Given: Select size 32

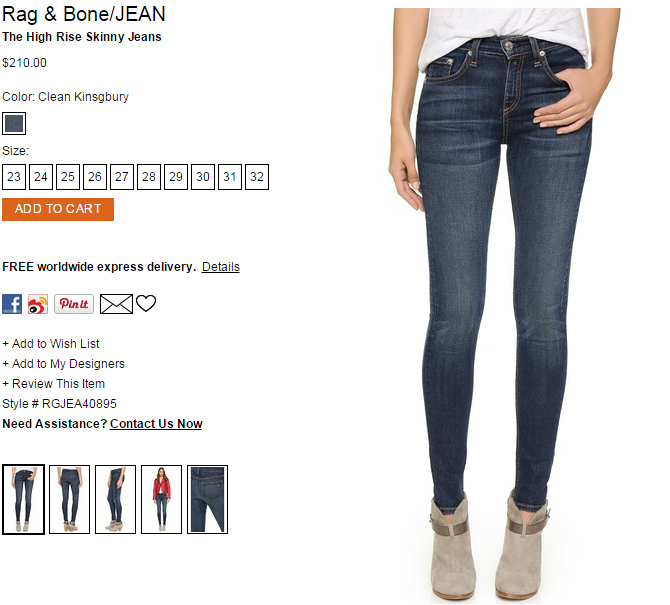Looking at the screenshot, I should tap(257, 177).
